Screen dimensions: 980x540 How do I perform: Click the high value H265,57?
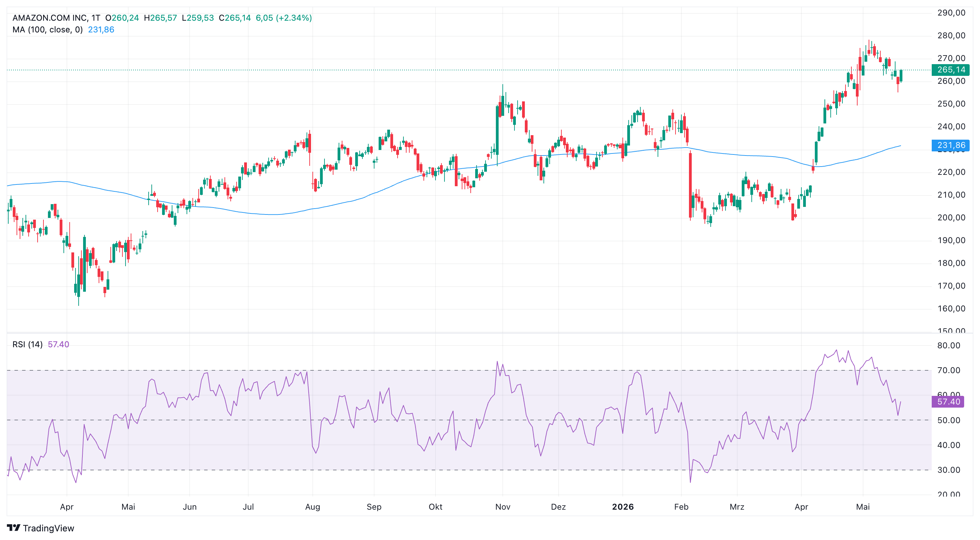(x=160, y=18)
